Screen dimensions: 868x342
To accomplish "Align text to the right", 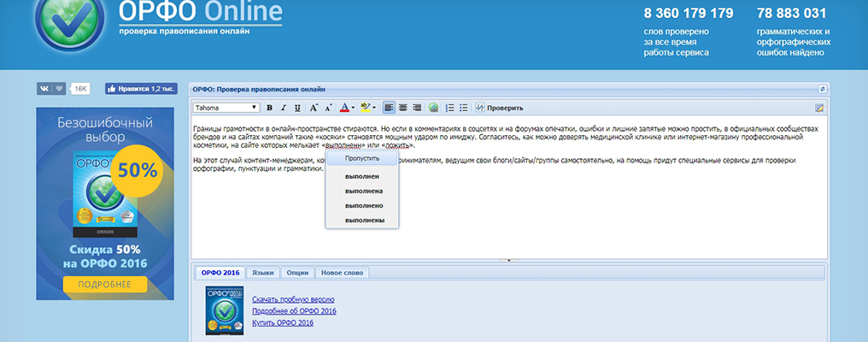I will click(417, 108).
